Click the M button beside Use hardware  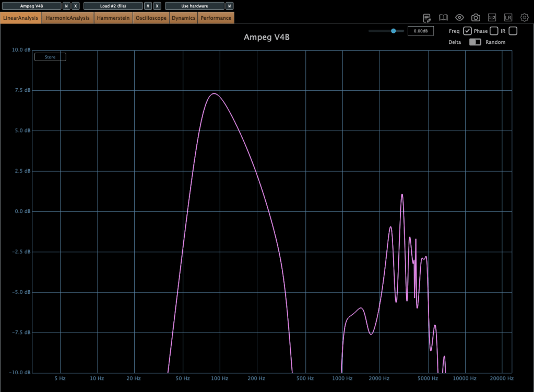(x=229, y=6)
